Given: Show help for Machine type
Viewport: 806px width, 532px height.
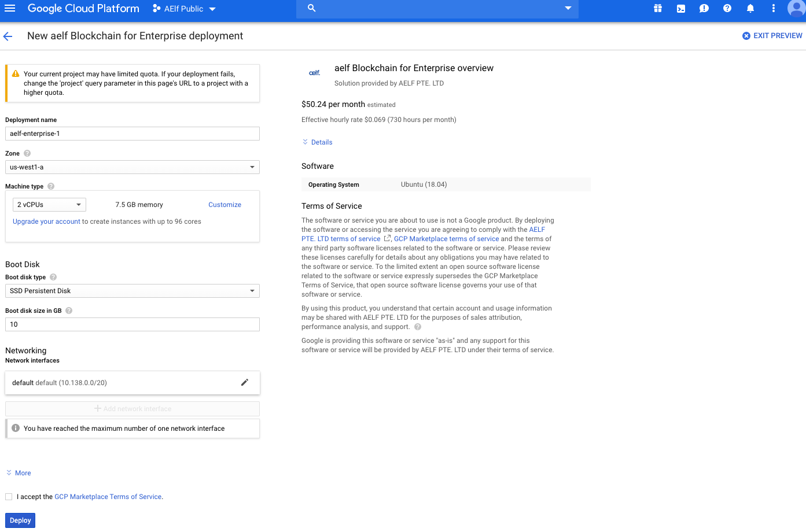Looking at the screenshot, I should click(x=51, y=186).
